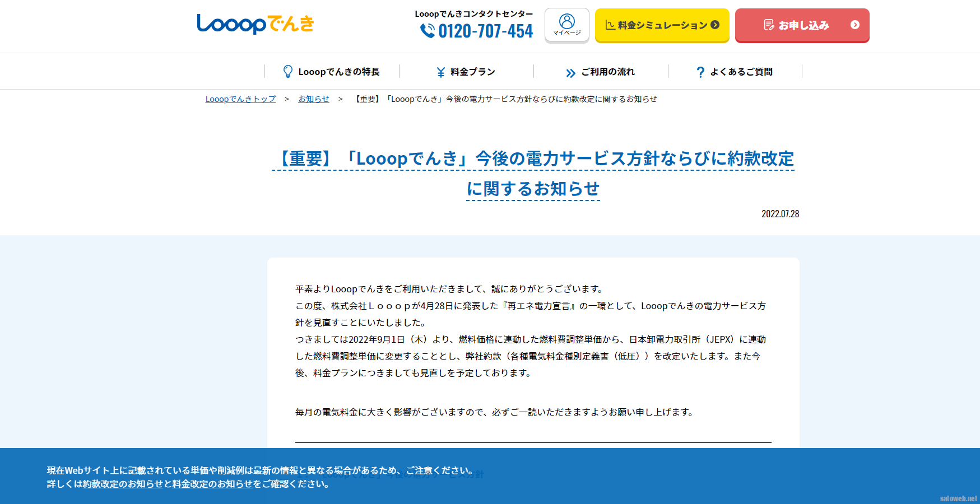Image resolution: width=980 pixels, height=504 pixels.
Task: Click the article title 【重要】「Looopでんき」
Action: pos(533,174)
